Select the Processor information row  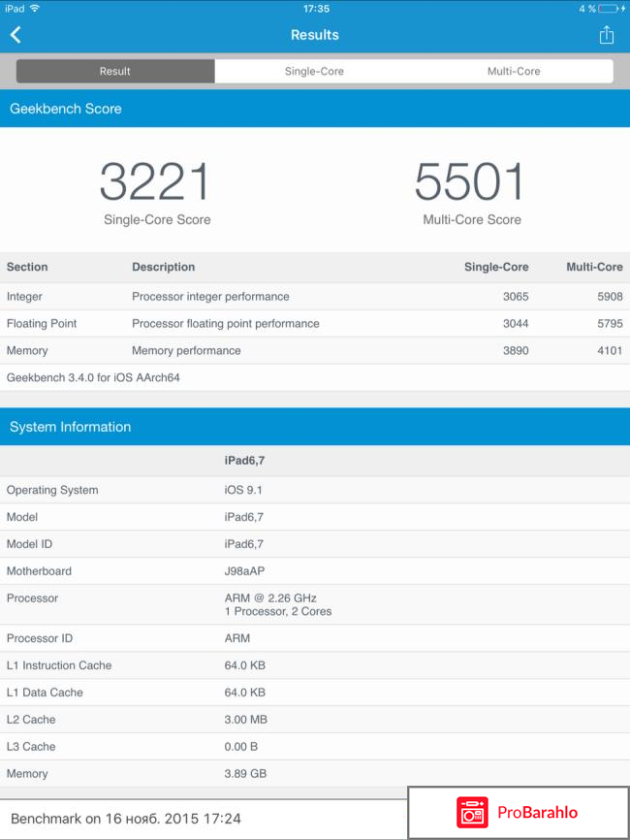coord(314,604)
